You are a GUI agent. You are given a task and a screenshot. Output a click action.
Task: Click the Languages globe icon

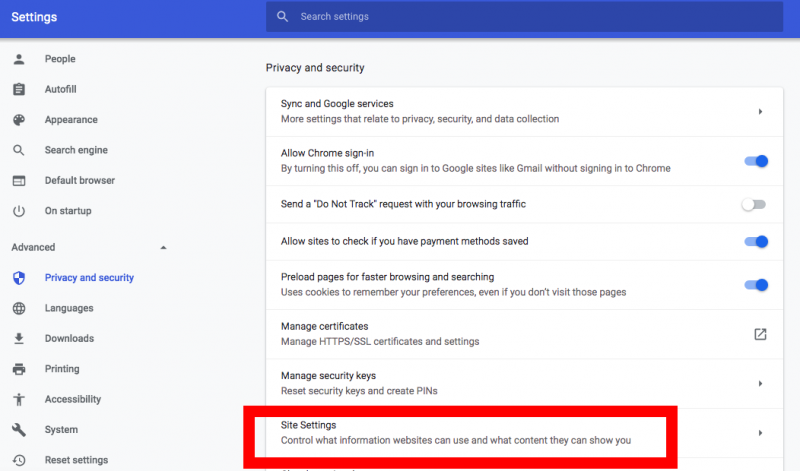click(19, 308)
